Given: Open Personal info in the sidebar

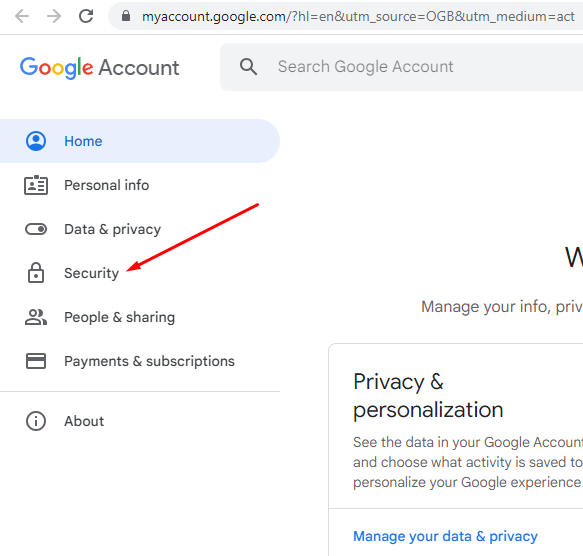Looking at the screenshot, I should 106,185.
